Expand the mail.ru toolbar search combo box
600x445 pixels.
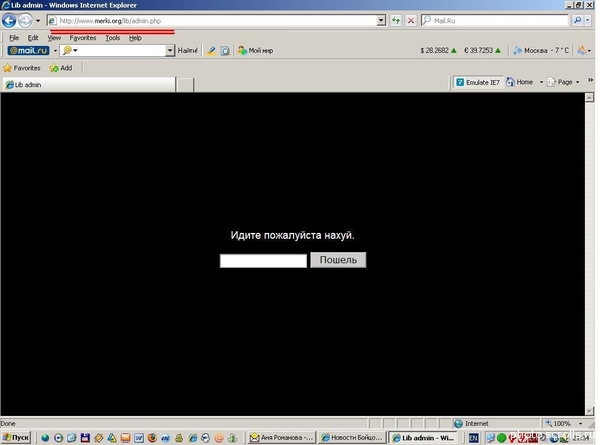pos(170,51)
